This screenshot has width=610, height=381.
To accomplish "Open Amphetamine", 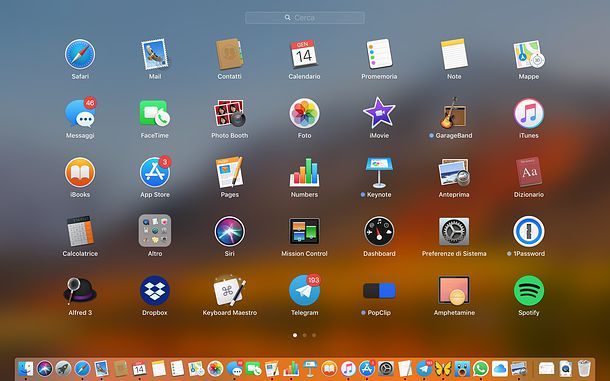I will tap(454, 290).
